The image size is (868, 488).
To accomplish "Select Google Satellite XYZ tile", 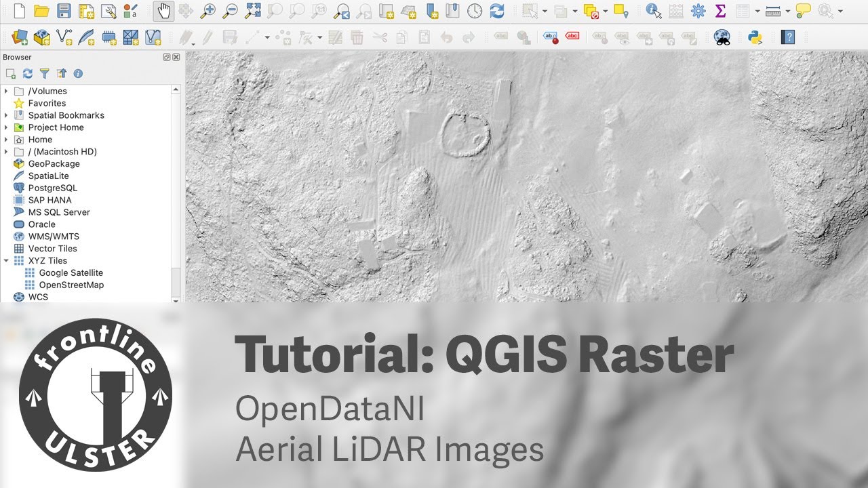I will [71, 272].
